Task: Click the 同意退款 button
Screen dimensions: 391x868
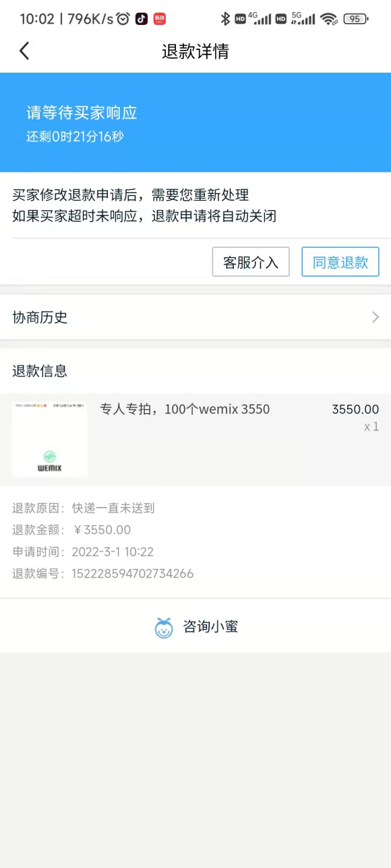Action: point(340,262)
